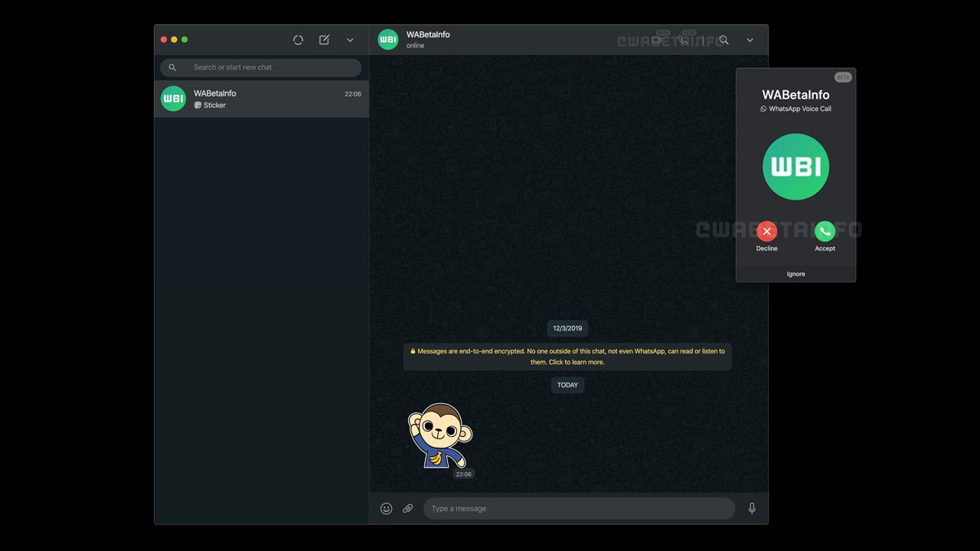Open the chat options dropdown chevron

pos(750,40)
